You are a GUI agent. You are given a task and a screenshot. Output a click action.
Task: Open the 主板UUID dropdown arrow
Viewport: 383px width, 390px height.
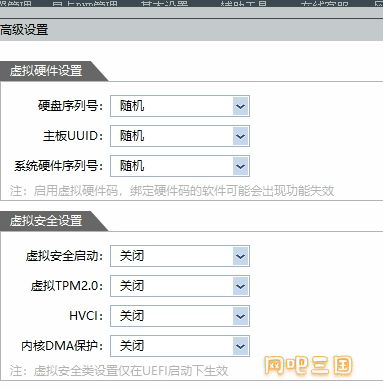point(241,136)
